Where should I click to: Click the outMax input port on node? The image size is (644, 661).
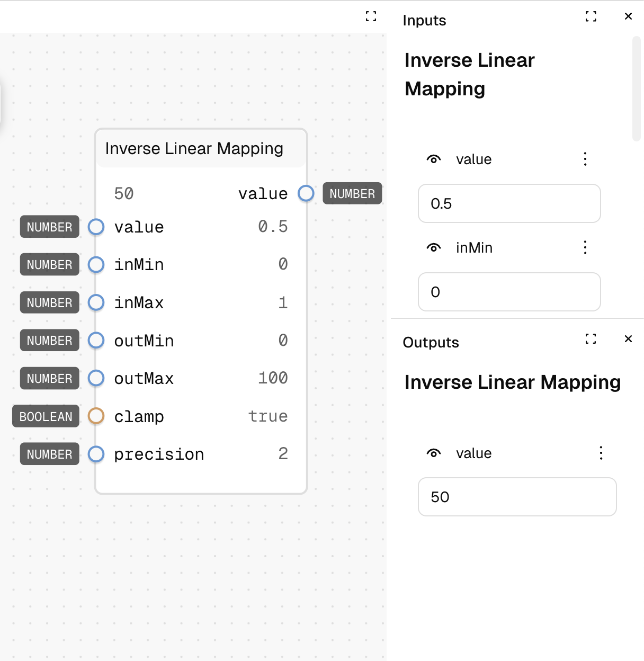[96, 378]
